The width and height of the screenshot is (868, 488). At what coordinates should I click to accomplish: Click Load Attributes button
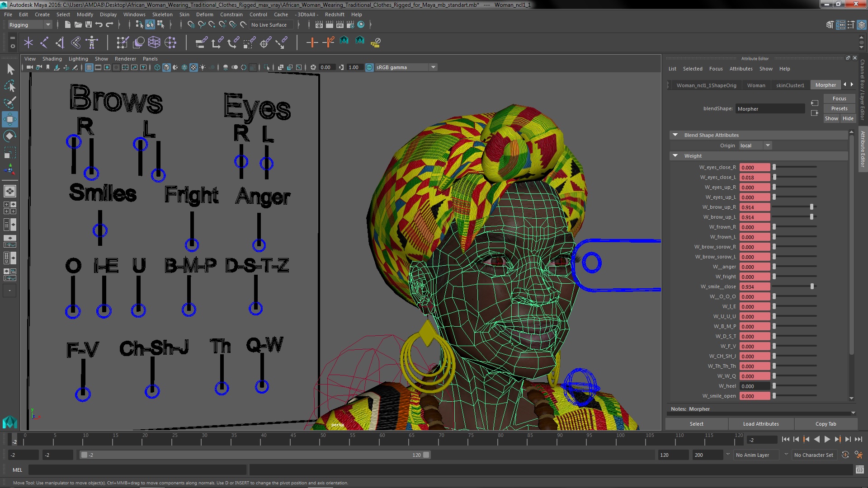pyautogui.click(x=761, y=424)
